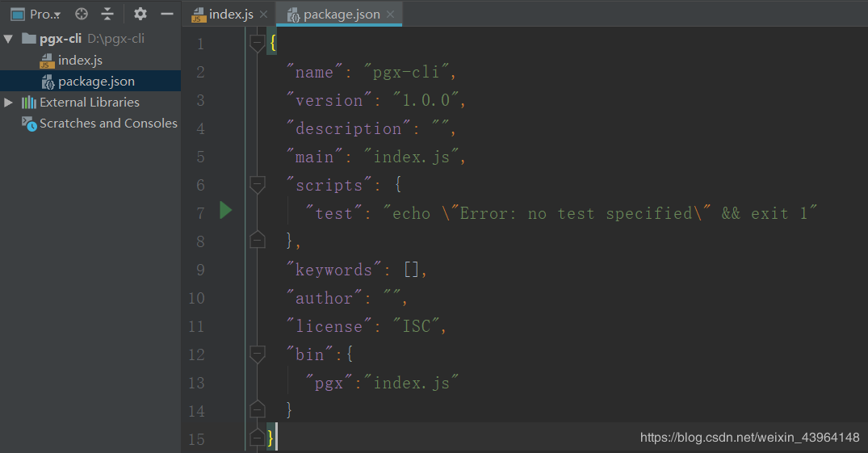This screenshot has width=868, height=453.
Task: Collapse the root object fold at line 1
Action: (x=258, y=43)
